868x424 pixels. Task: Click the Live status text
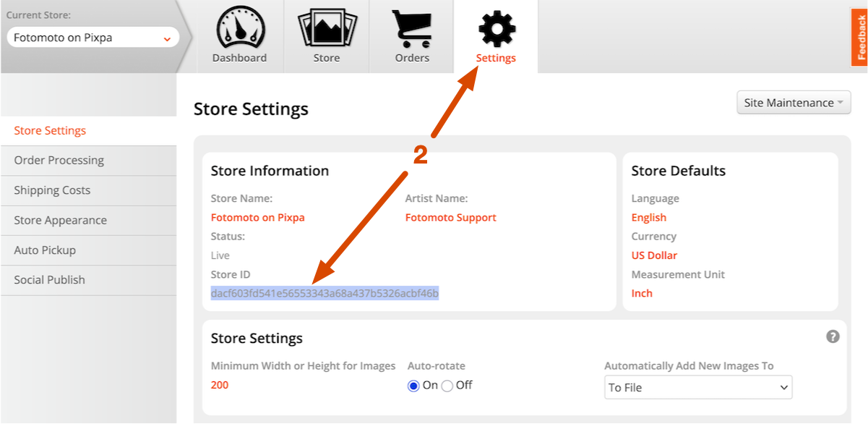pos(220,255)
